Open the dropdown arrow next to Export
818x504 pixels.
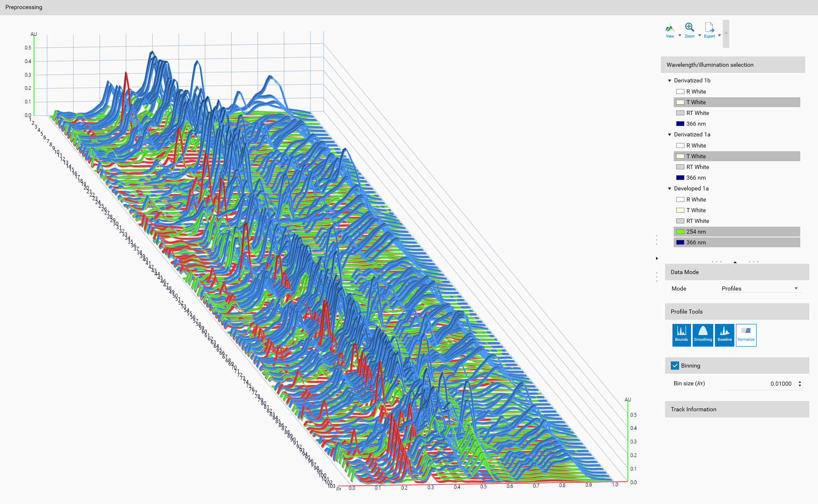719,35
